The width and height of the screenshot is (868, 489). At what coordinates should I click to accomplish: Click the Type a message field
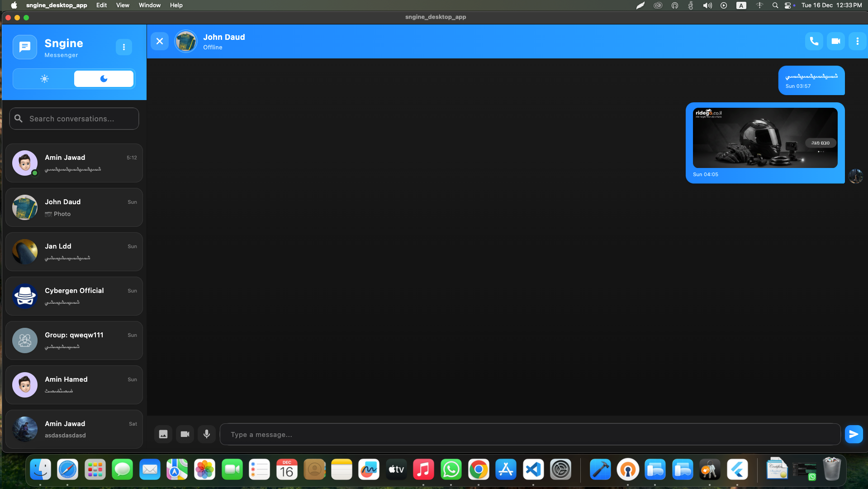pyautogui.click(x=452, y=434)
